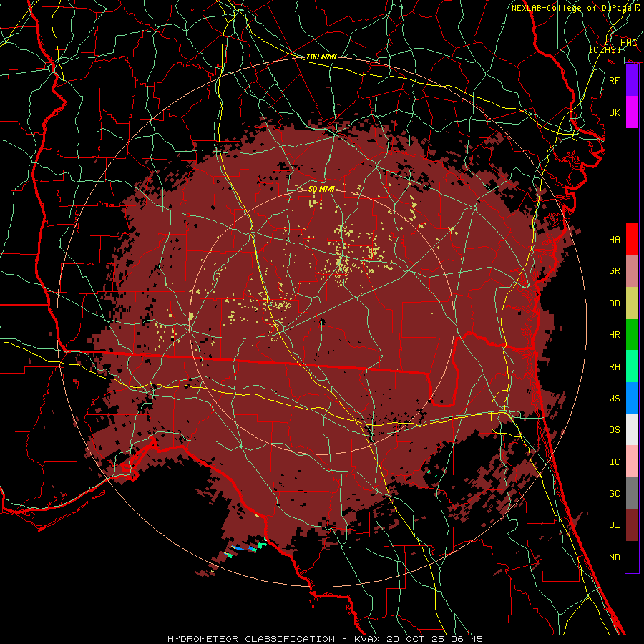Click the HA legend label
Screen dimensions: 644x644
615,240
